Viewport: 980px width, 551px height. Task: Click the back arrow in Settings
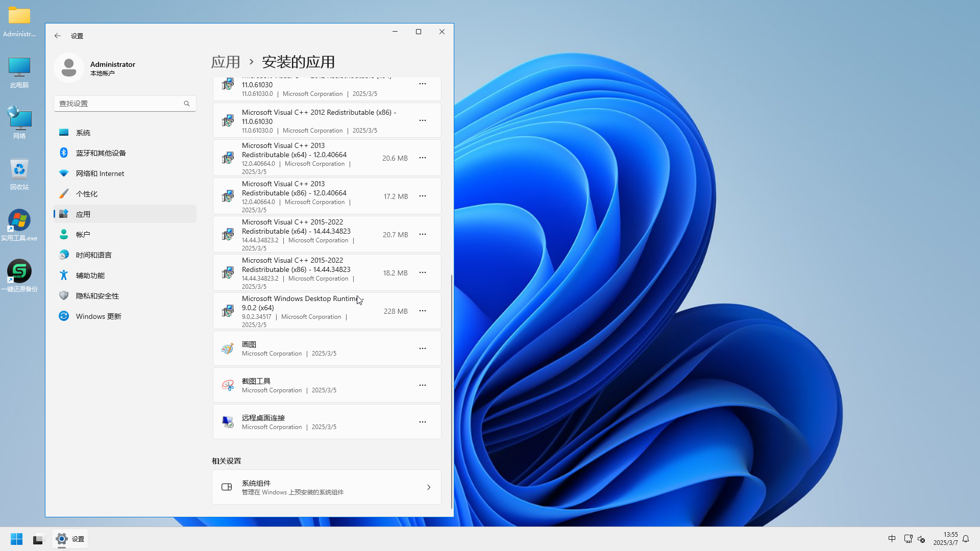58,36
